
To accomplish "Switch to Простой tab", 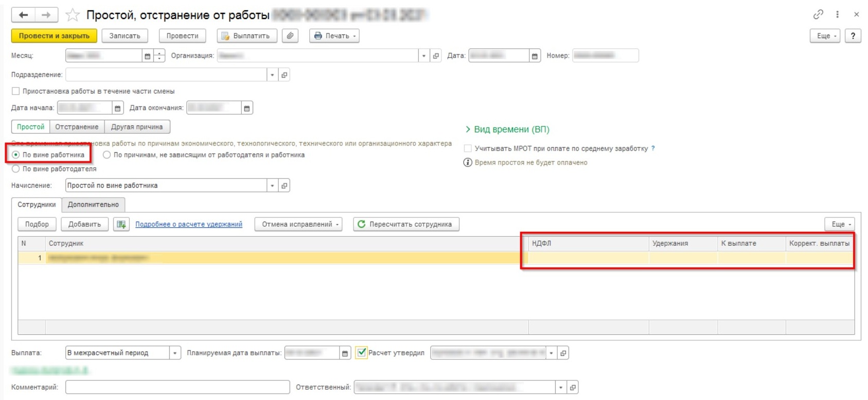I will pyautogui.click(x=31, y=127).
